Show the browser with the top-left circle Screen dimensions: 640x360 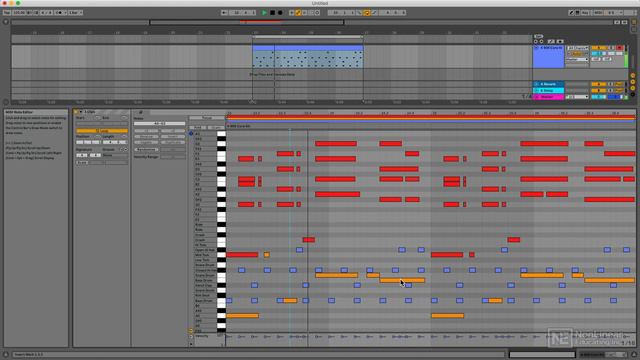click(6, 22)
